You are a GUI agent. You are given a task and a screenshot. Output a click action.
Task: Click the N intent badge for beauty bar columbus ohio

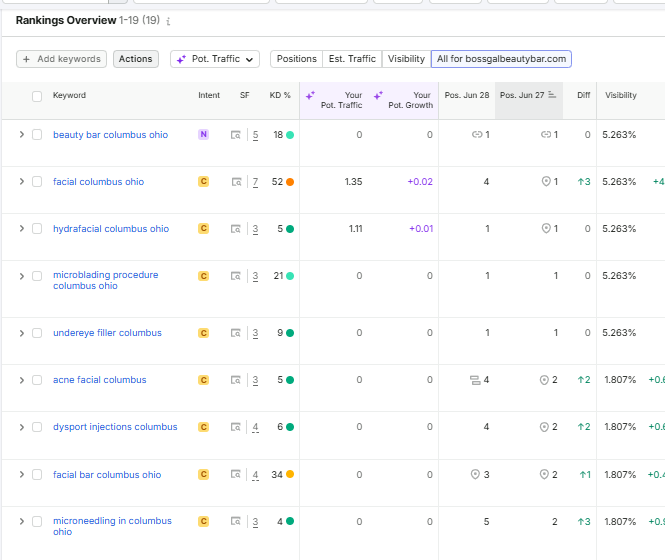tap(204, 134)
